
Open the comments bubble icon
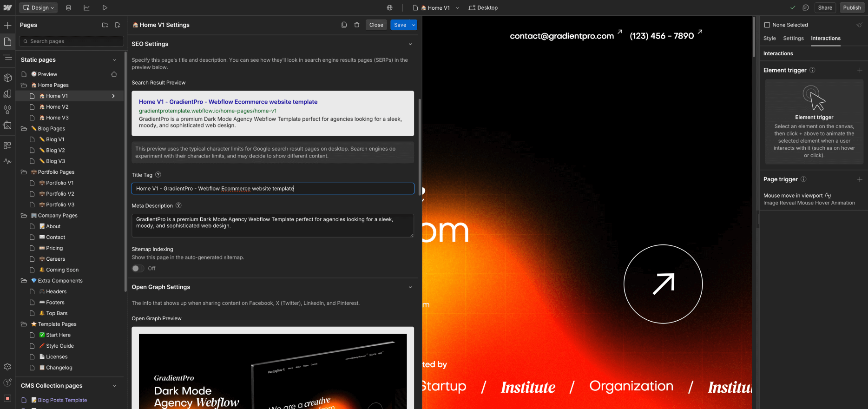[x=806, y=7]
